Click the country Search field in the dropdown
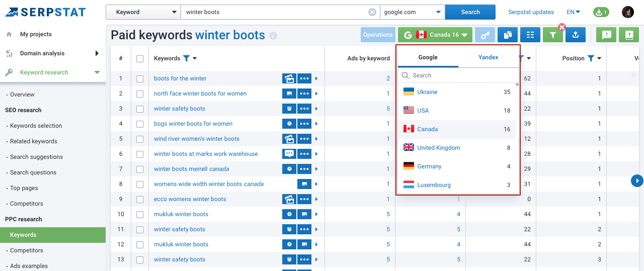The image size is (644, 271). click(x=458, y=75)
